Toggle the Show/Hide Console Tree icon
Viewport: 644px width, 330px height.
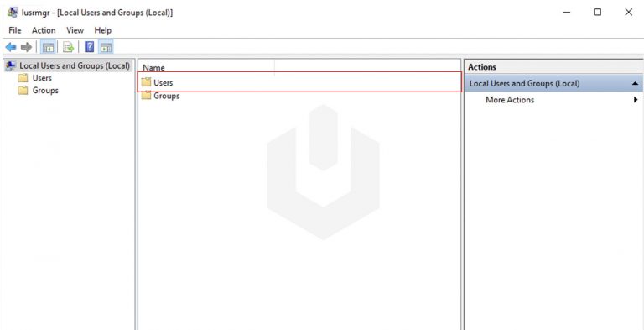click(x=48, y=47)
